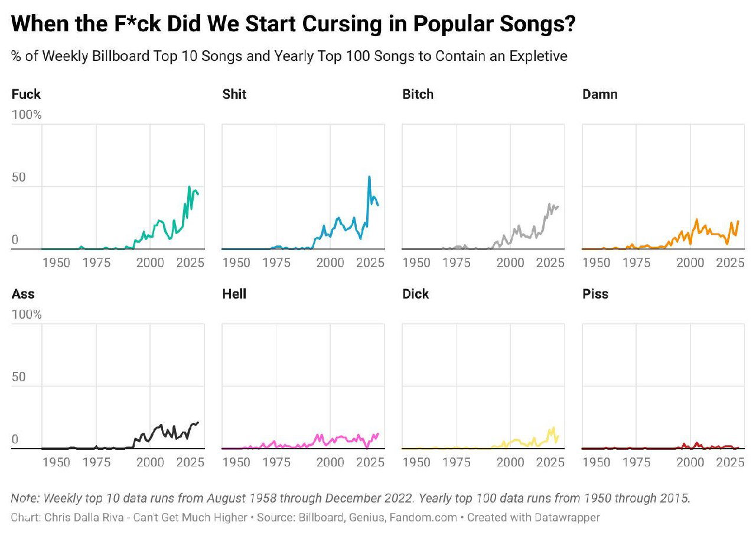
Task: Click the "Fuck" chart panel title
Action: tap(26, 94)
